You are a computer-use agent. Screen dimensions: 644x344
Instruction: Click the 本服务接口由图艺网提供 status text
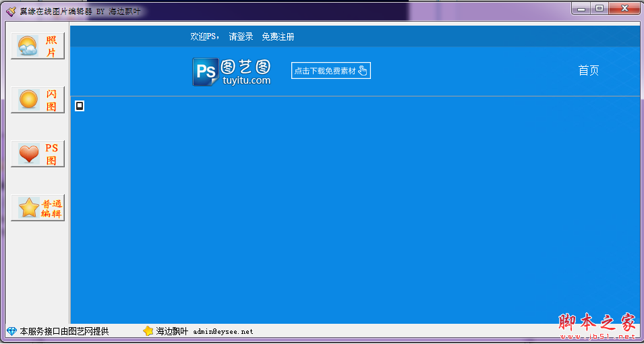[65, 331]
